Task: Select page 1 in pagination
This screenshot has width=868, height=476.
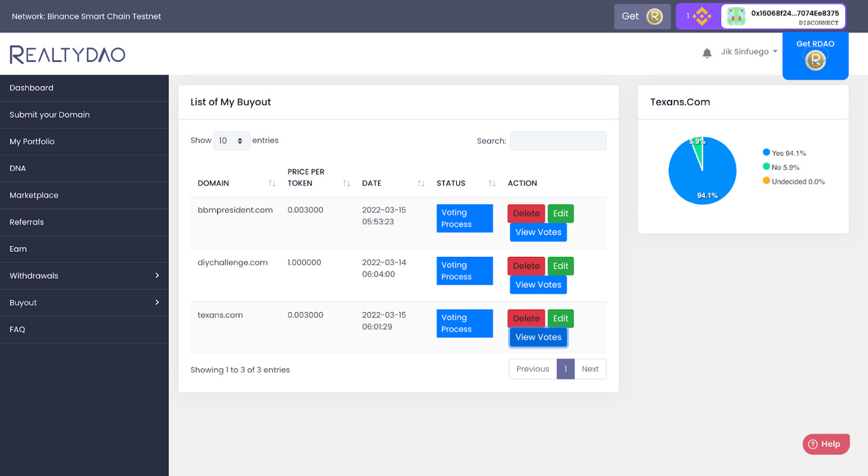Action: [x=565, y=369]
